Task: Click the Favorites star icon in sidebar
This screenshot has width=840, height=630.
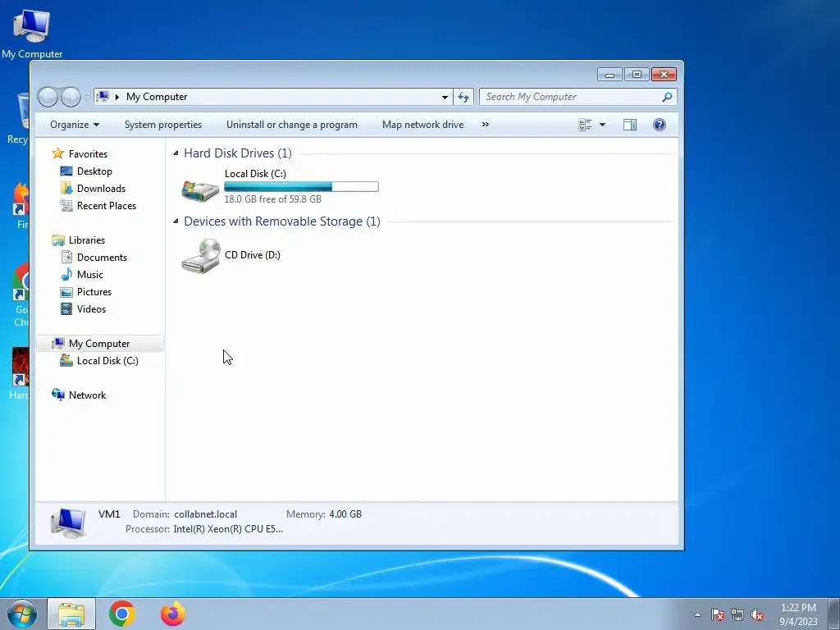Action: coord(58,153)
